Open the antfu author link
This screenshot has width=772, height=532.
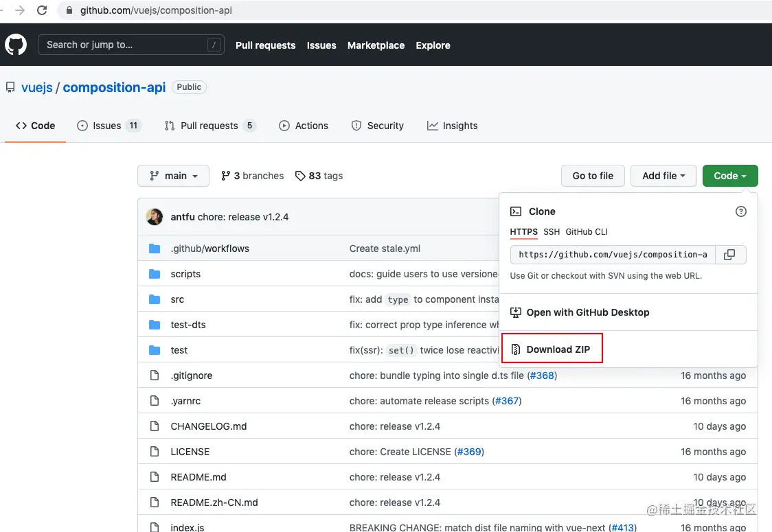coord(183,217)
